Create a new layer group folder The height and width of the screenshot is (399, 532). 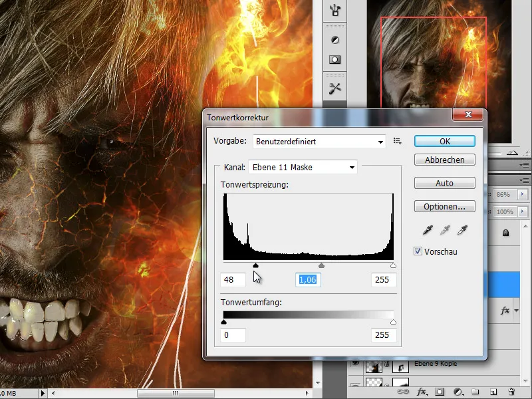475,392
